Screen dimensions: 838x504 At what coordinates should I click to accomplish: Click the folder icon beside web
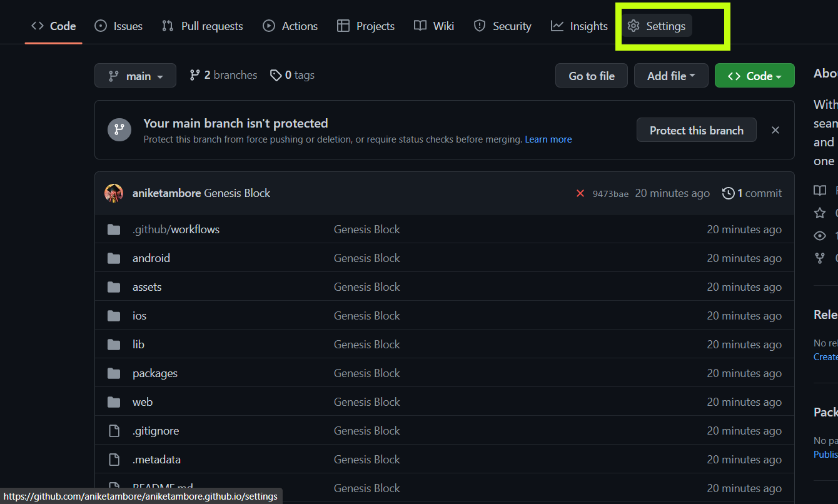tap(114, 402)
